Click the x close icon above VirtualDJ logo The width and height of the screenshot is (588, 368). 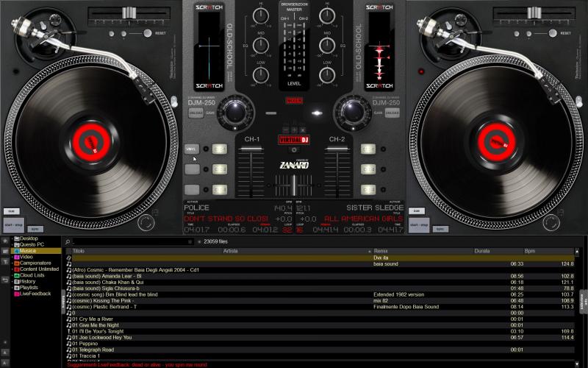302,130
